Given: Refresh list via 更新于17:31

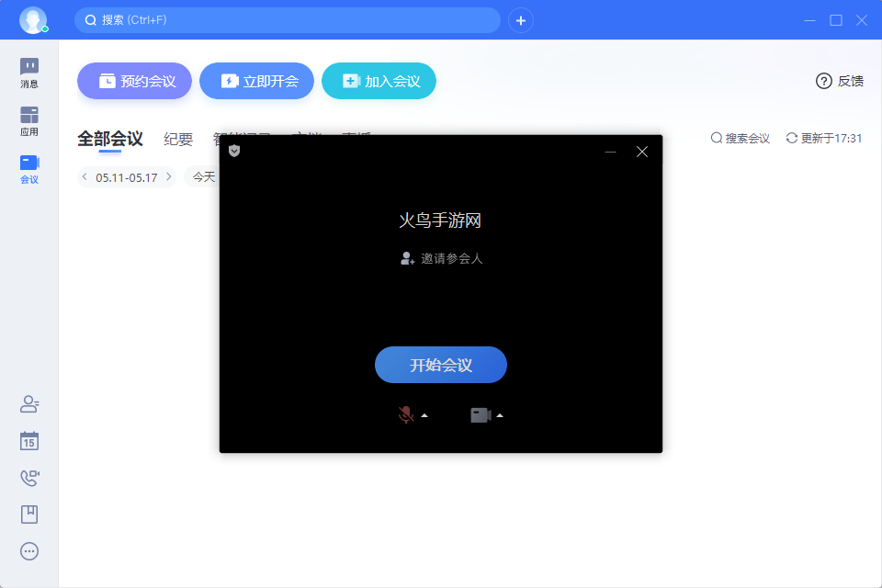Looking at the screenshot, I should coord(824,139).
